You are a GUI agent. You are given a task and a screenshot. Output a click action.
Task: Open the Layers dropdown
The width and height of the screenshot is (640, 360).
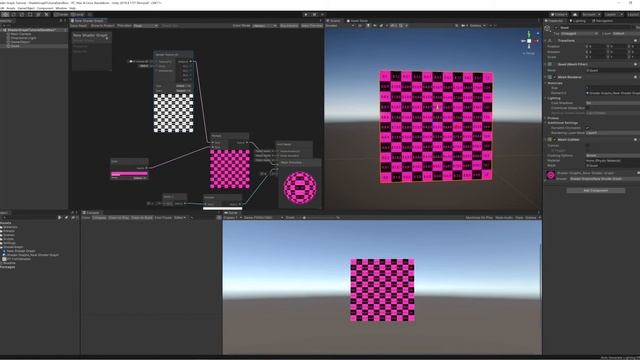pos(613,15)
